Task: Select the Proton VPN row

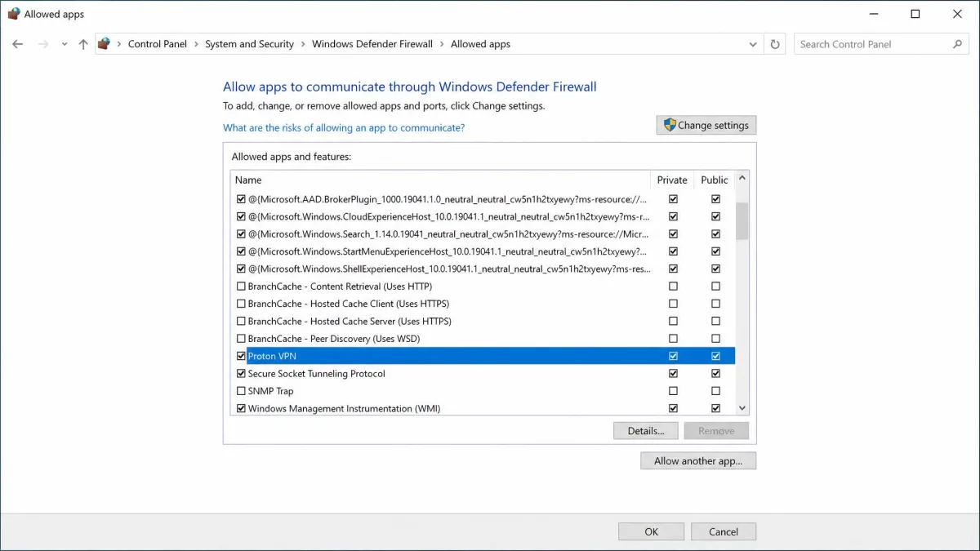Action: point(483,356)
